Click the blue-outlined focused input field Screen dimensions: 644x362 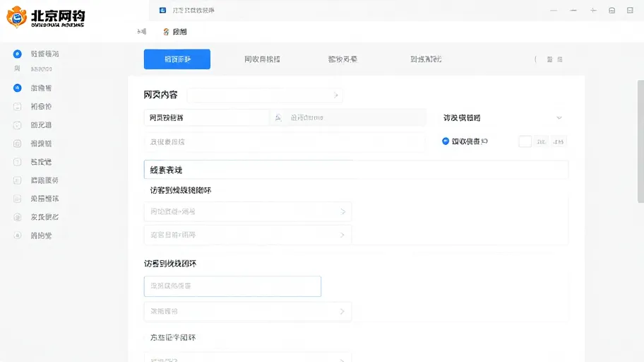pos(232,286)
